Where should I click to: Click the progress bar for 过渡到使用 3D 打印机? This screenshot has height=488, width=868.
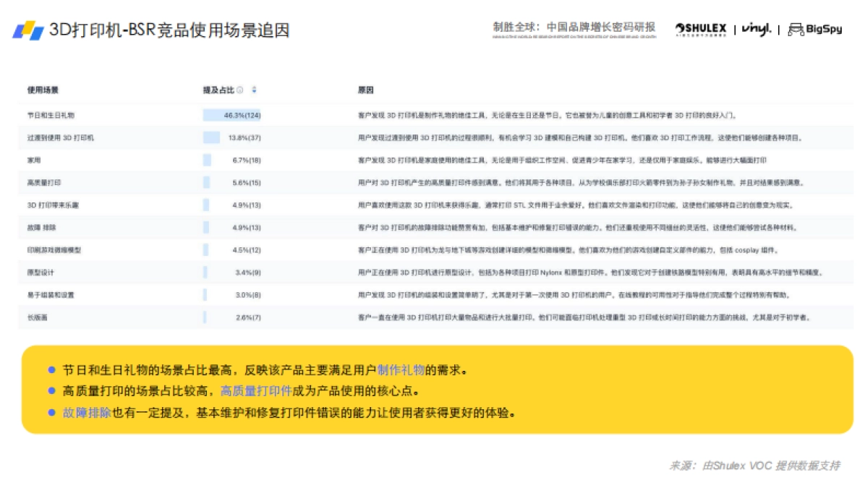pyautogui.click(x=212, y=137)
